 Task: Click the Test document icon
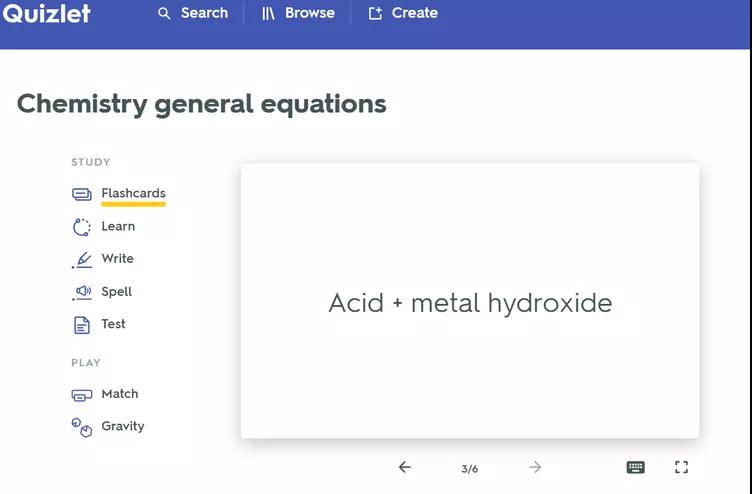coord(82,325)
